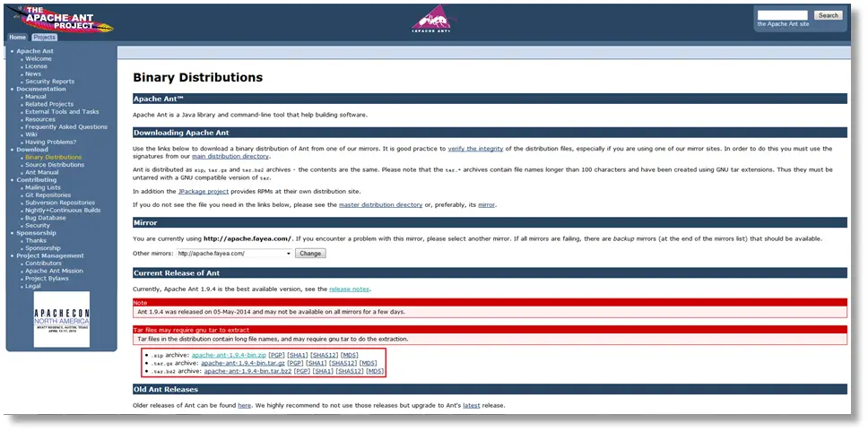This screenshot has height=432, width=868.
Task: Click the Apache Ant sidebar heading
Action: click(x=35, y=51)
